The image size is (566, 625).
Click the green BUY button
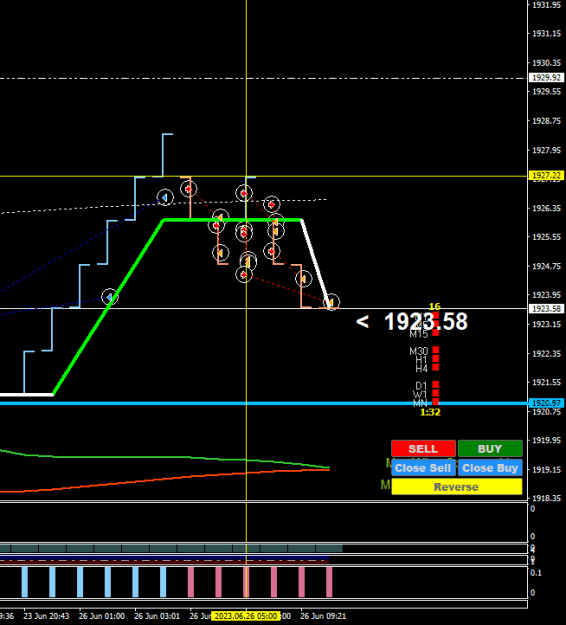[x=490, y=448]
